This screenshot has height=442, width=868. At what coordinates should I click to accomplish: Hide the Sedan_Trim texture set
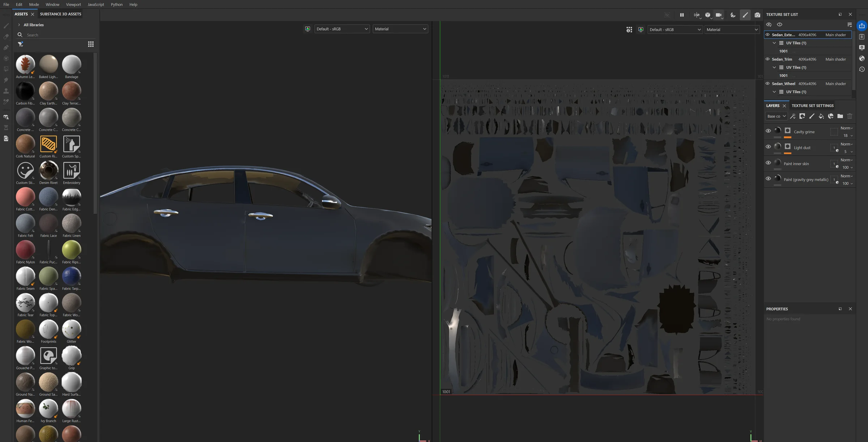click(767, 59)
